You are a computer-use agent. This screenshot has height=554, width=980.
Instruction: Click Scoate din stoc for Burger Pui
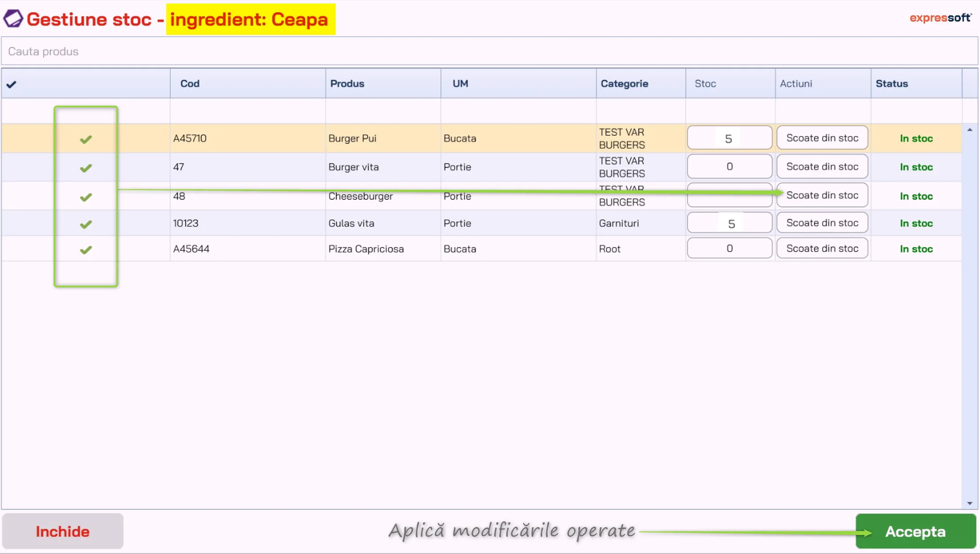coord(822,138)
